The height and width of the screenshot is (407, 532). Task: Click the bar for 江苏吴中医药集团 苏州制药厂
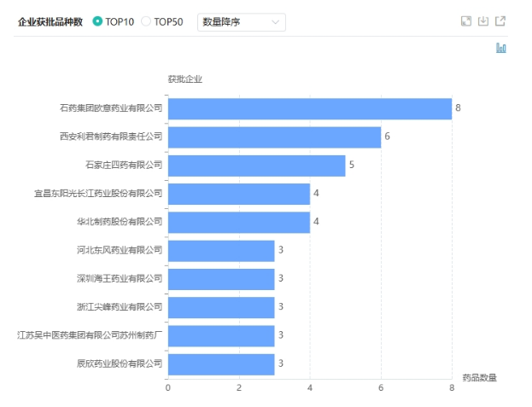pos(221,336)
